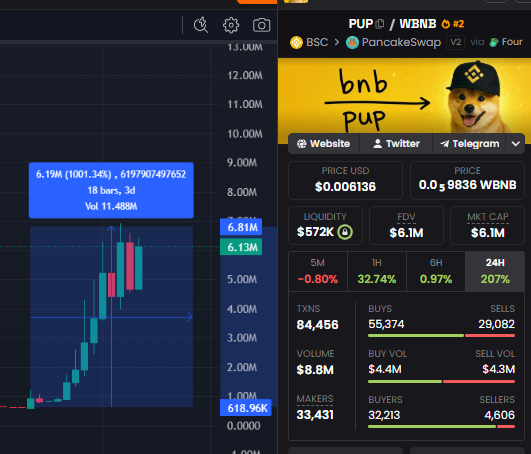Click the TXNS 84,456 value
The width and height of the screenshot is (531, 454).
tap(317, 325)
